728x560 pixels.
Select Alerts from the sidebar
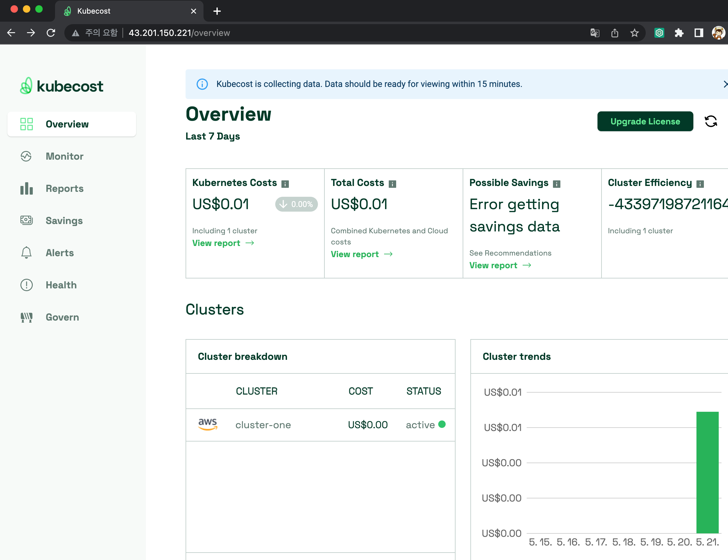60,253
